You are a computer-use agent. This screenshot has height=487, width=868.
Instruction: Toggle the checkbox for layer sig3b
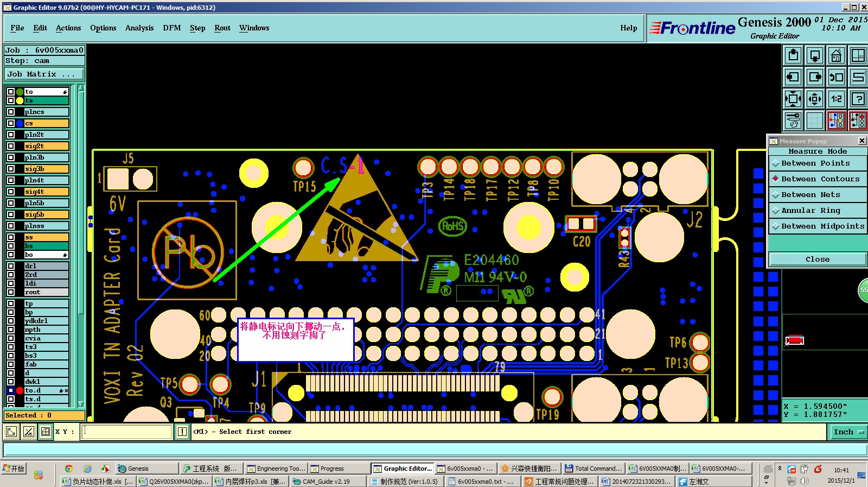[11, 169]
